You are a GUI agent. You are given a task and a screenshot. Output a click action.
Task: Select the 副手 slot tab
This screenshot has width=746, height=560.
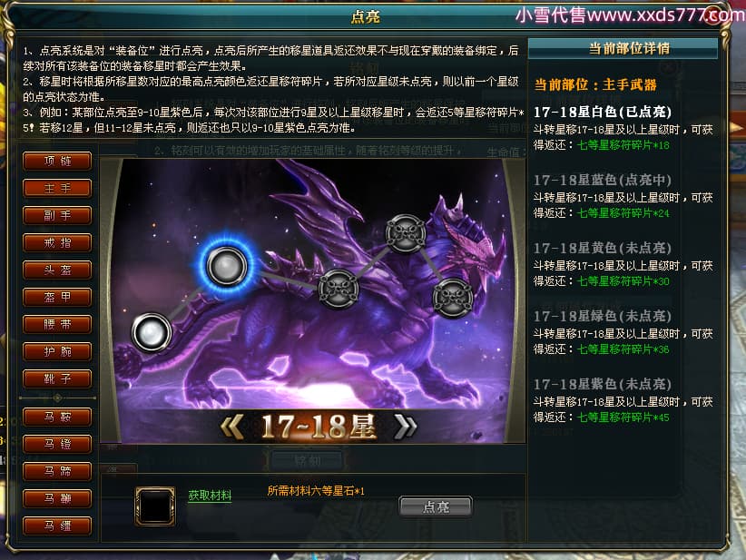(x=57, y=215)
